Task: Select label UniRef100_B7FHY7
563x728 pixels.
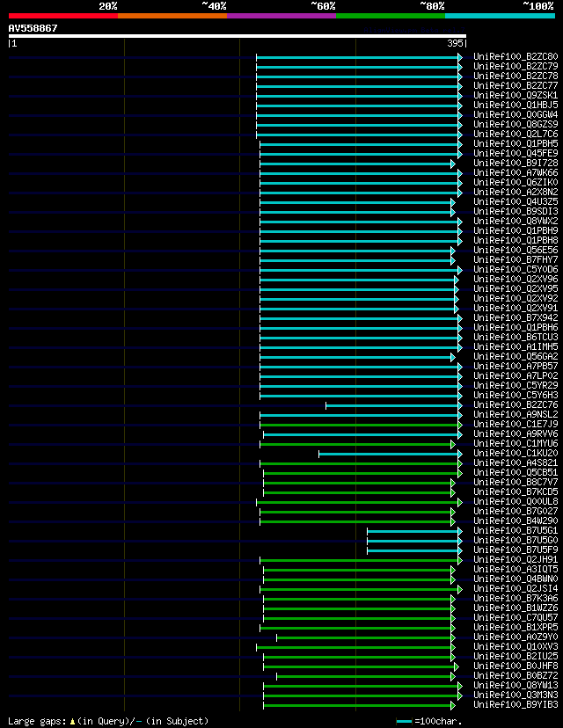Action: tap(515, 260)
